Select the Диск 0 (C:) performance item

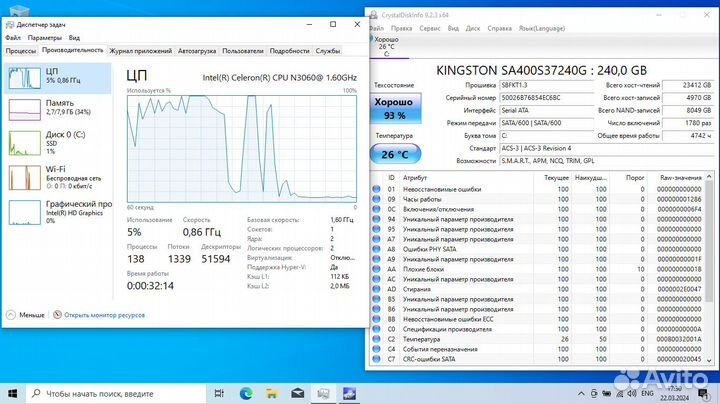[58, 143]
